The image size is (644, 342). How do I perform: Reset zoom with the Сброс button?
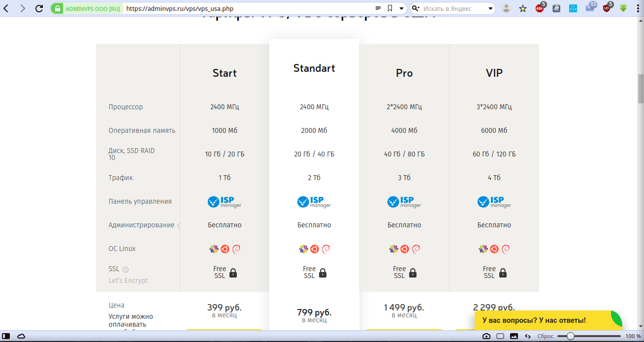tap(546, 336)
